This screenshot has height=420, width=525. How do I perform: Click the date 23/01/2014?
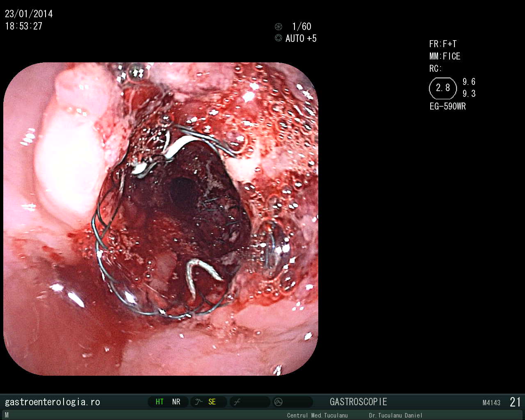tap(29, 14)
